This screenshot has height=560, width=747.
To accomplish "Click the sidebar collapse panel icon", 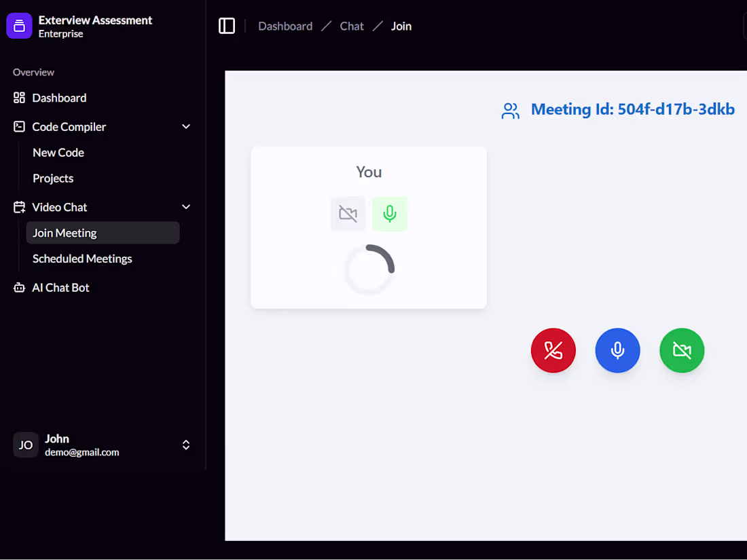I will [227, 25].
